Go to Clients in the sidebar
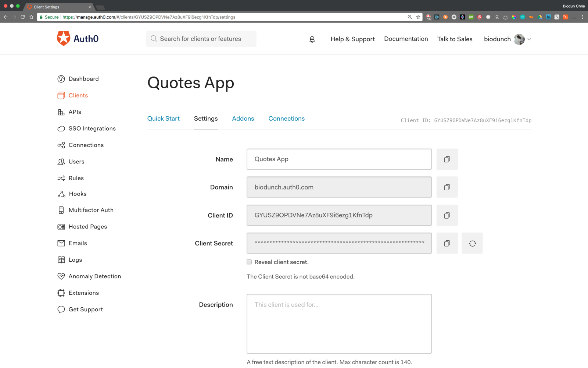This screenshot has height=368, width=588. 73,95
